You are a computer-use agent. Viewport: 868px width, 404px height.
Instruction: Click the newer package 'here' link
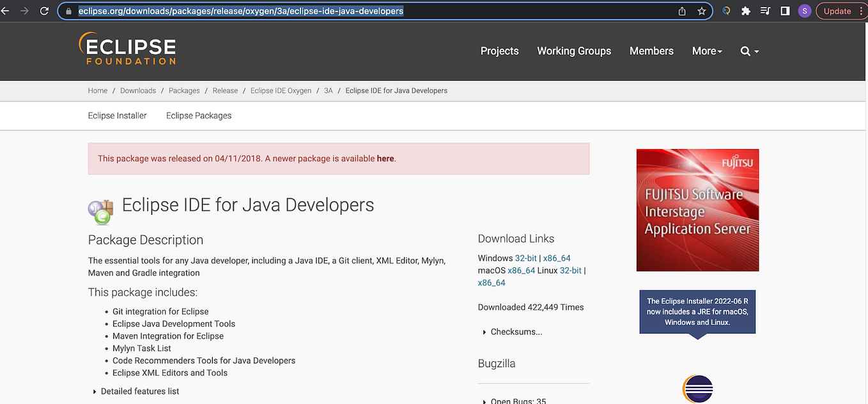pos(385,158)
